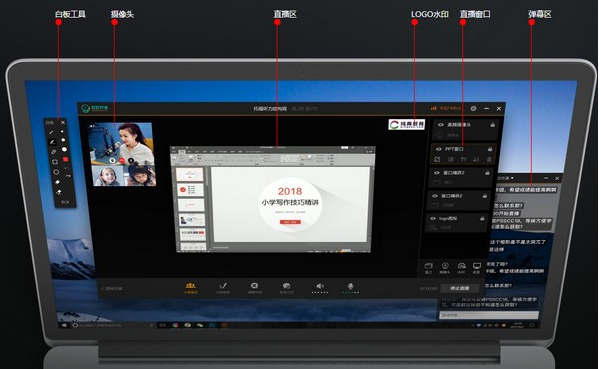The width and height of the screenshot is (601, 369).
Task: Click the chat message input field
Action: tap(489, 315)
